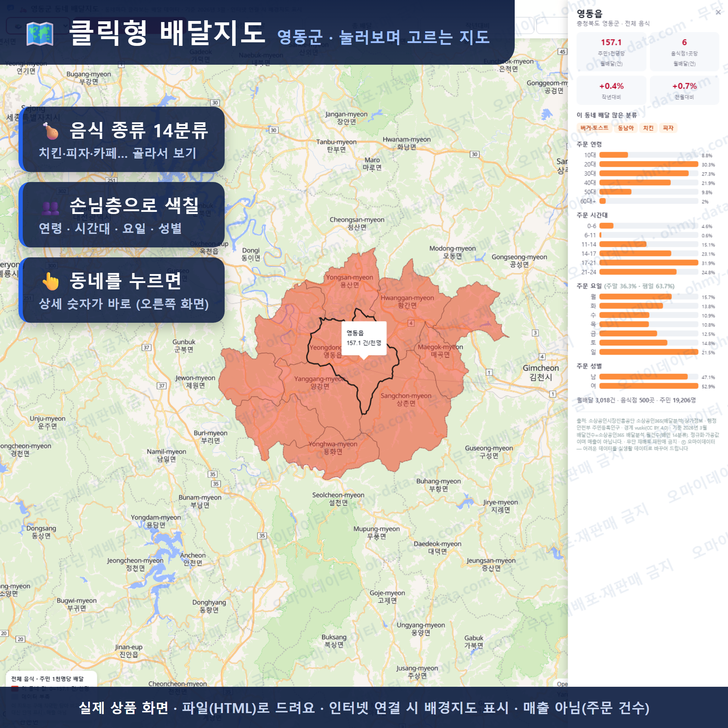Select the Maegok-myeon region on the map
Screen dimensions: 728x728
click(440, 350)
